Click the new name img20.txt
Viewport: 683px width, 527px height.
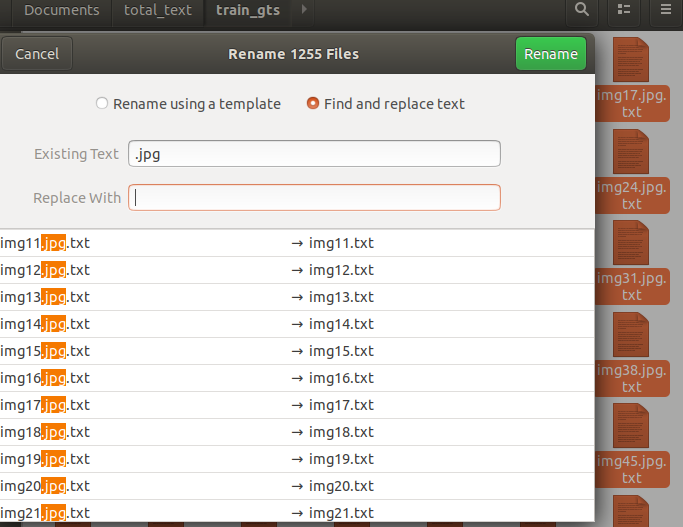click(x=341, y=486)
